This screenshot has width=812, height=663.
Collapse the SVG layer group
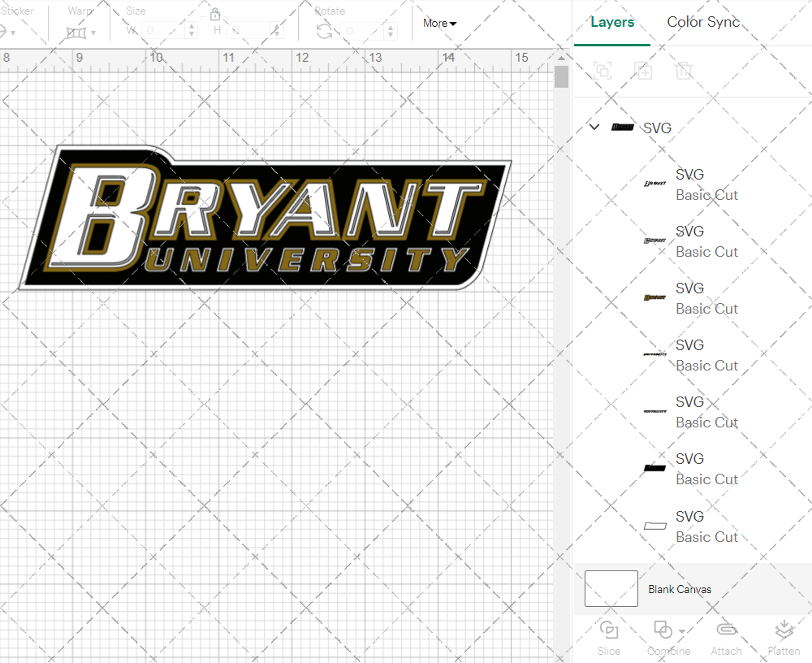click(594, 127)
